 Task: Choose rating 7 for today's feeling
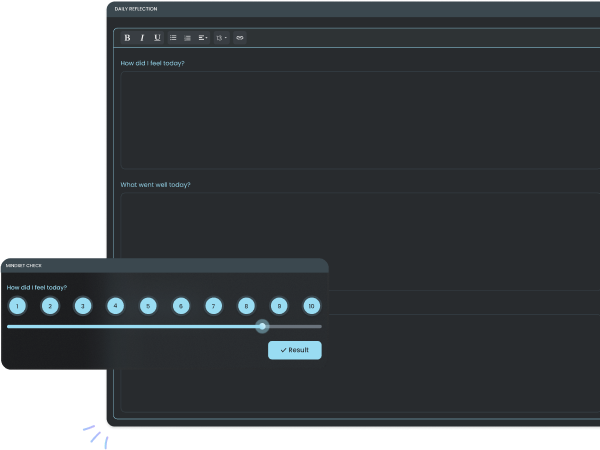[213, 305]
